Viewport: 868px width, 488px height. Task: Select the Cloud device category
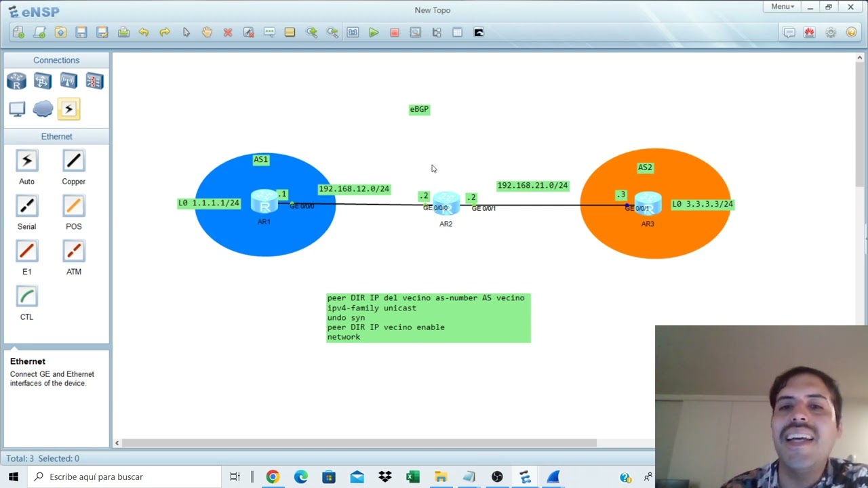(43, 108)
